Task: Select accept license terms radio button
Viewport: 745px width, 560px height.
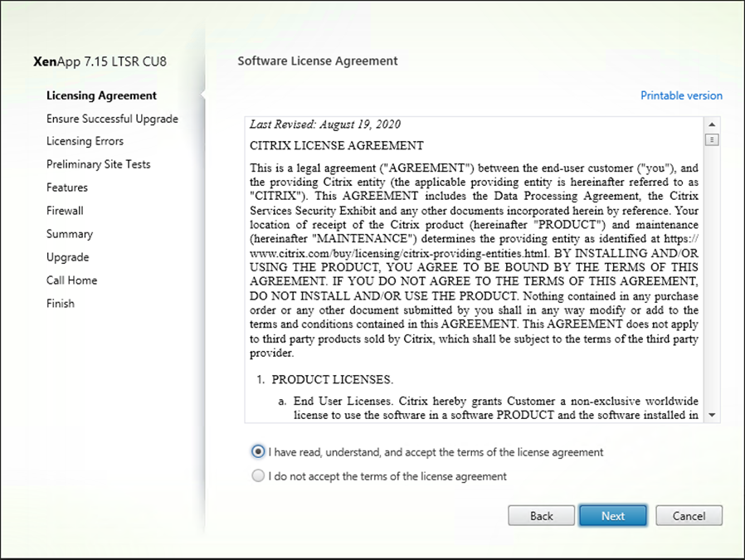Action: (x=258, y=451)
